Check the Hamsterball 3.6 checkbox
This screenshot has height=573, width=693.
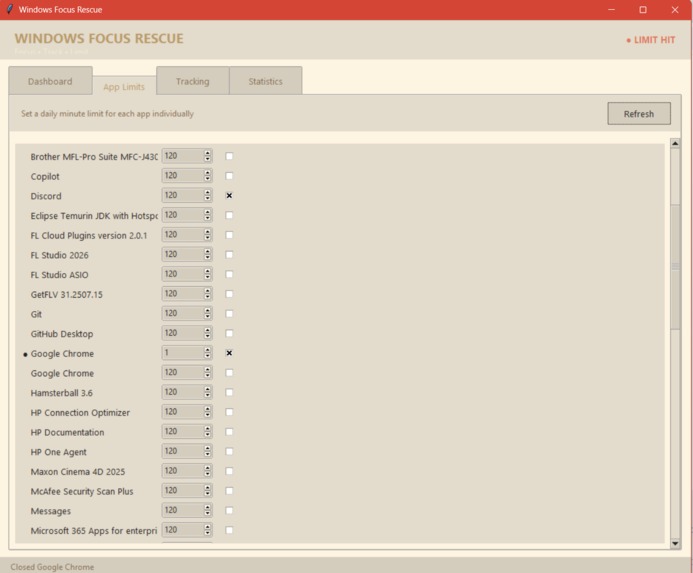coord(229,392)
